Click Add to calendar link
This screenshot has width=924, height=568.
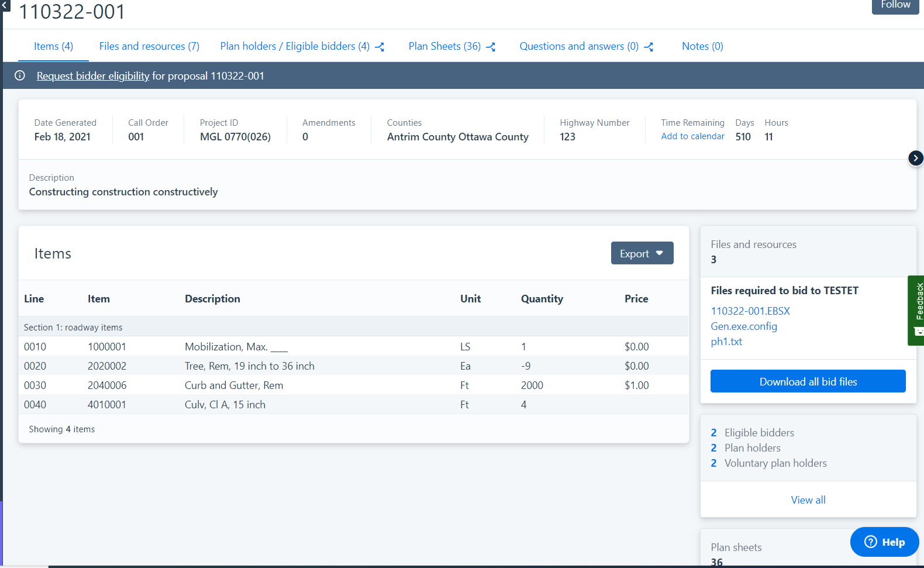[692, 136]
